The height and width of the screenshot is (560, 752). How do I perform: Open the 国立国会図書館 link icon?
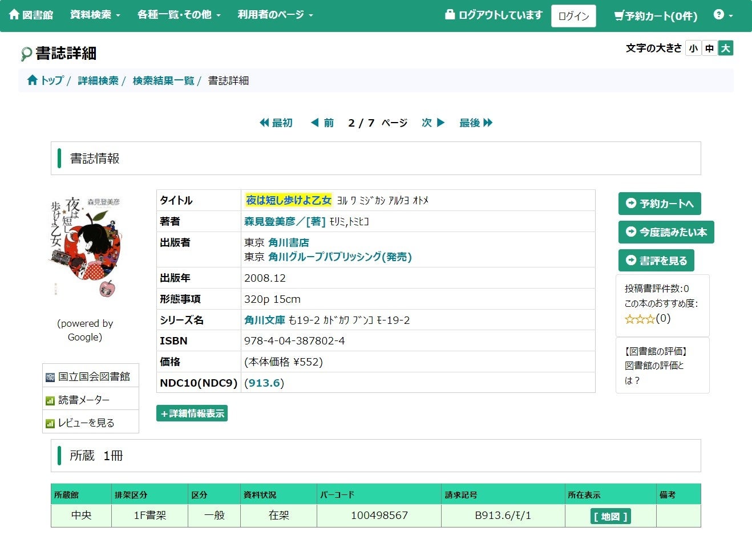pos(50,377)
